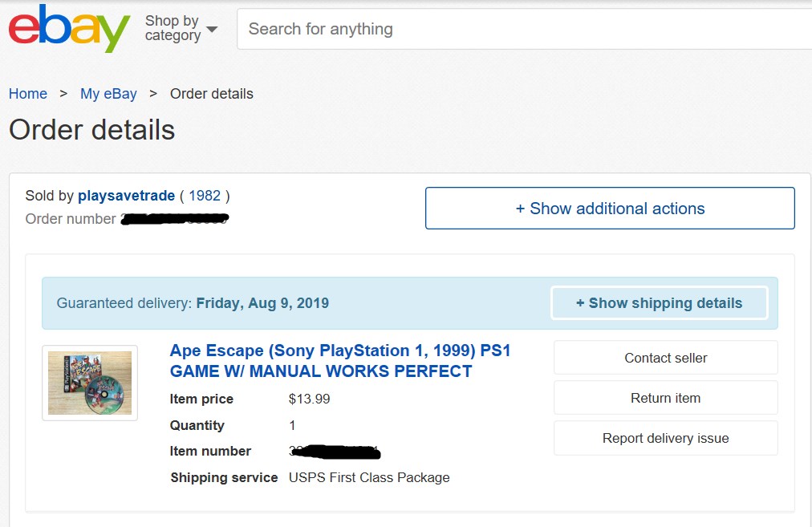Screen dimensions: 812x527
Task: View seller feedback score 1982
Action: pyautogui.click(x=205, y=196)
